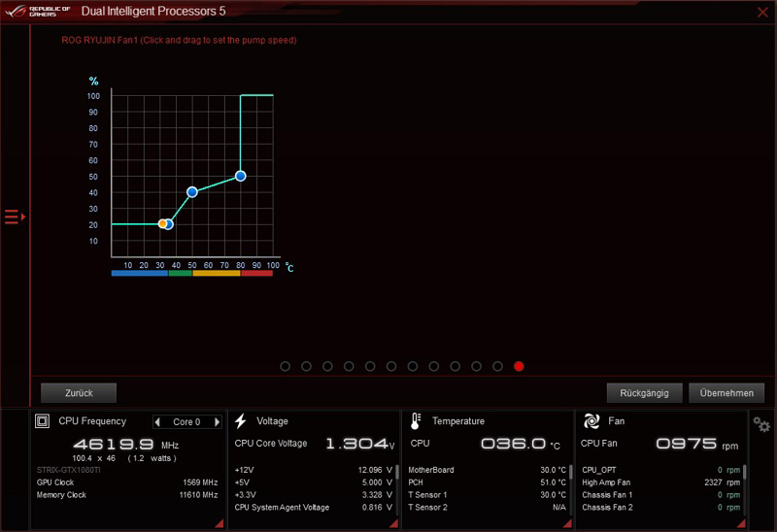Select next core with right arrow
777x532 pixels.
click(217, 422)
